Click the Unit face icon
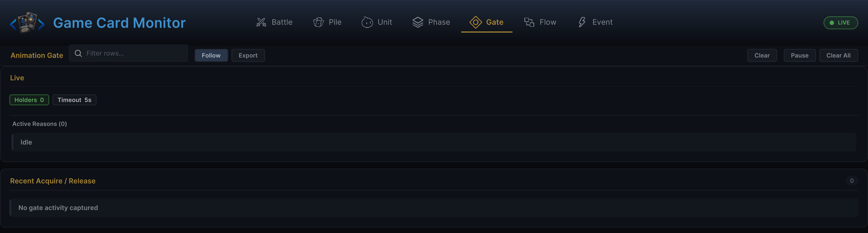 coord(367,22)
